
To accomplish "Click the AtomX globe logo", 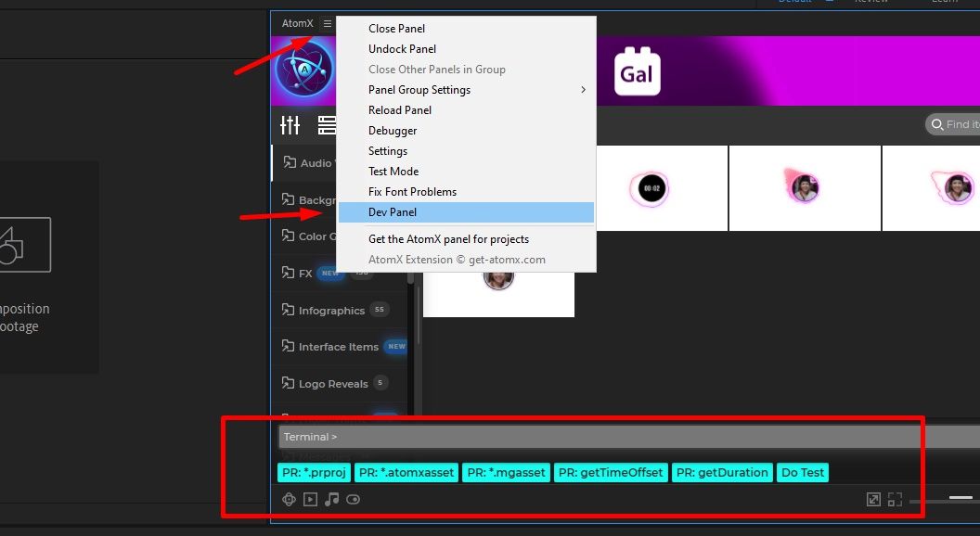I will (x=304, y=70).
